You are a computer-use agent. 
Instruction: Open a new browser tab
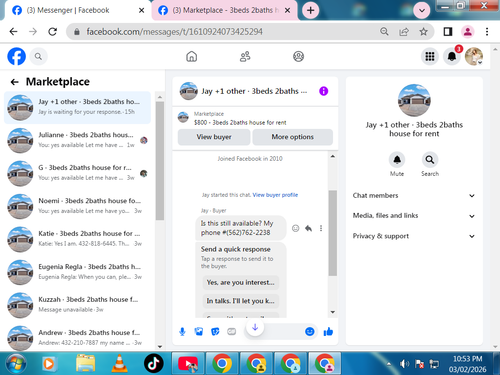click(x=310, y=10)
